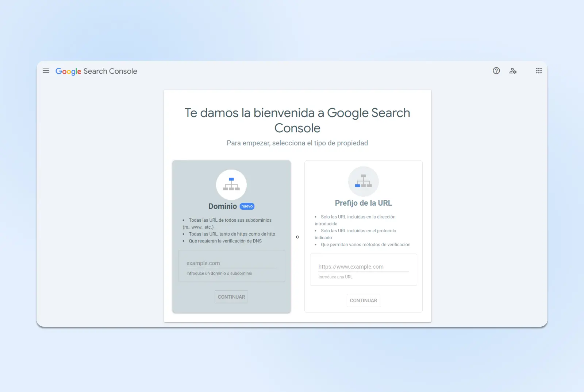The image size is (584, 392).
Task: Focus the https://www.example.com URL field
Action: tap(363, 267)
